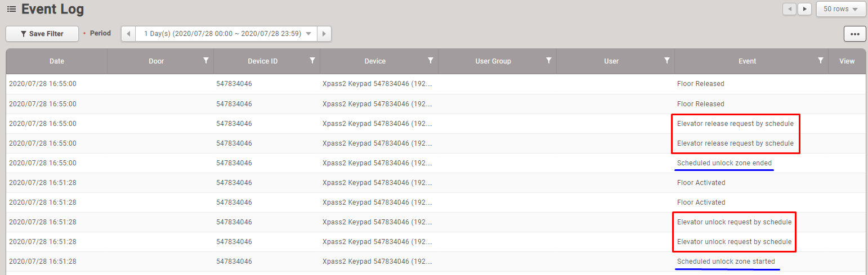Open the Device ID column filter
Viewport: 868px width, 275px height.
312,61
